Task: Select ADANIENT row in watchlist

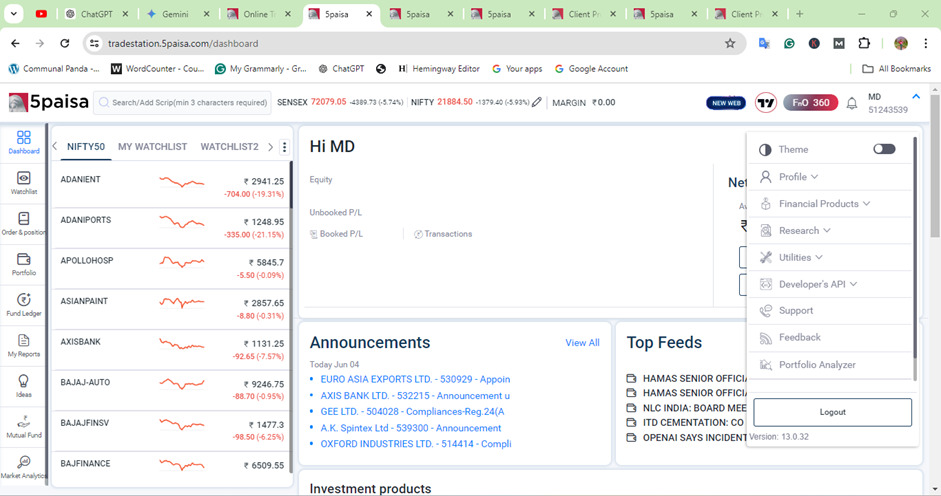Action: pyautogui.click(x=172, y=187)
